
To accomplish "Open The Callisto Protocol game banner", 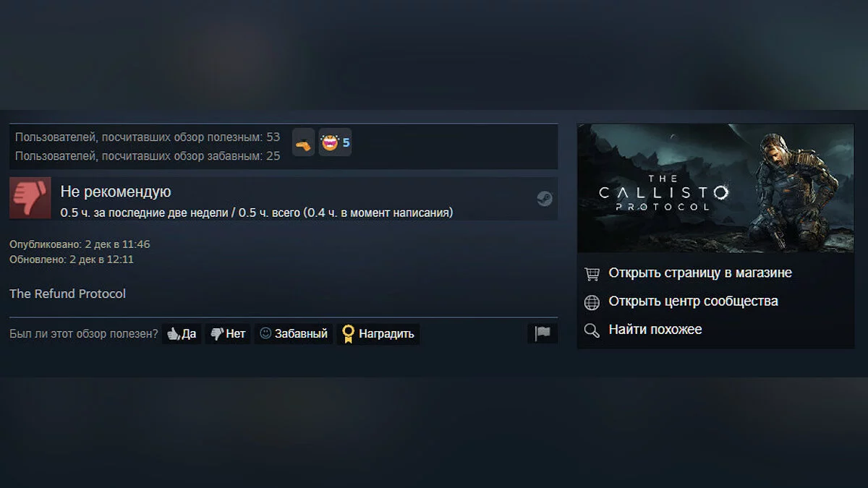I will [x=715, y=188].
